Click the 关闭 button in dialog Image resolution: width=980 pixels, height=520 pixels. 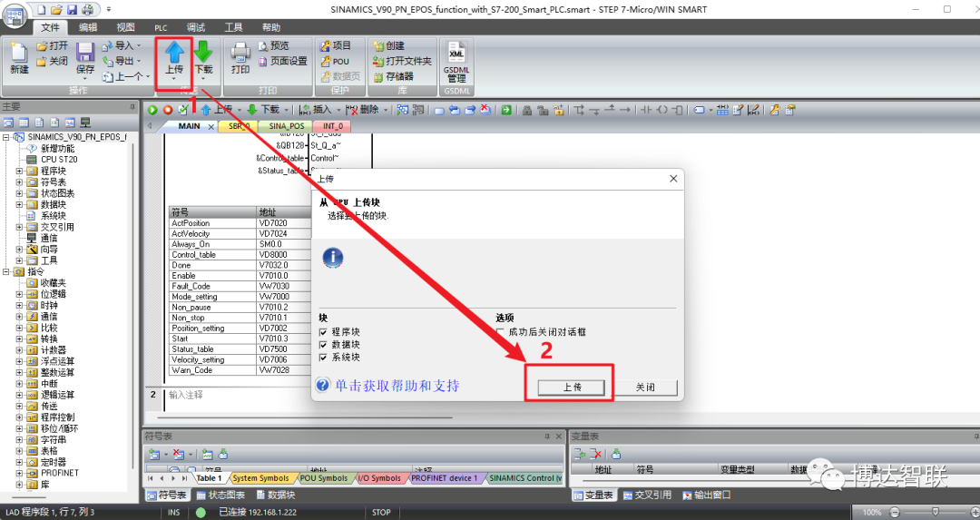645,387
